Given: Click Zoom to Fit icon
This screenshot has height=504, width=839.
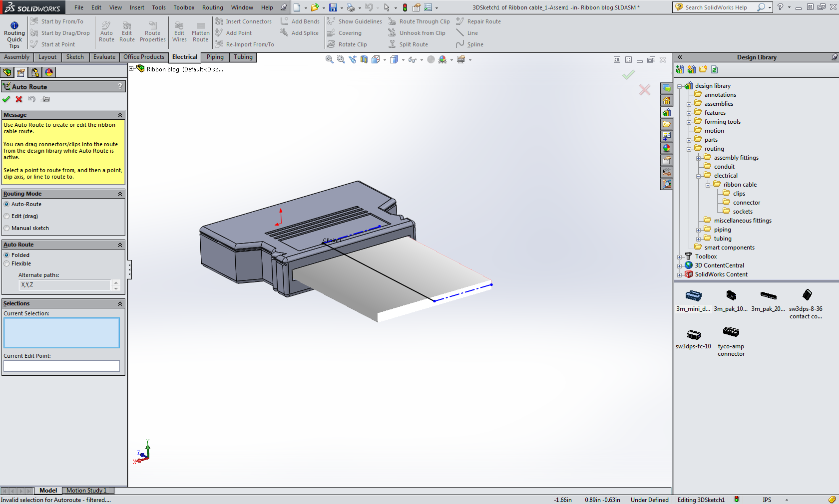Looking at the screenshot, I should click(x=330, y=59).
